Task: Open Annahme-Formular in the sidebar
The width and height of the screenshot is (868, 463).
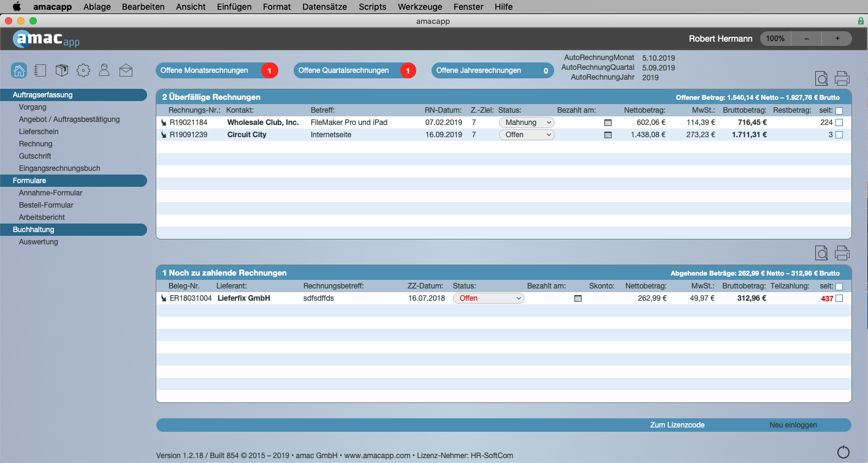Action: click(50, 193)
